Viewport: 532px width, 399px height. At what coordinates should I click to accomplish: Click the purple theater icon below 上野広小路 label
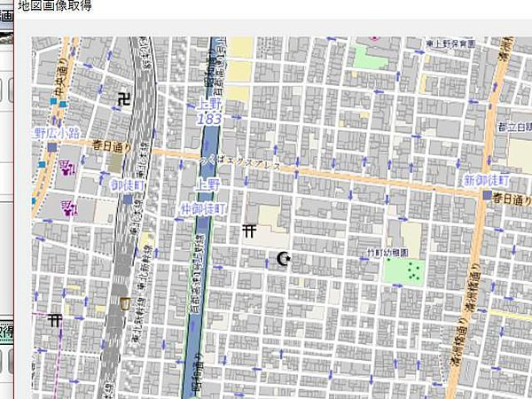tap(66, 166)
